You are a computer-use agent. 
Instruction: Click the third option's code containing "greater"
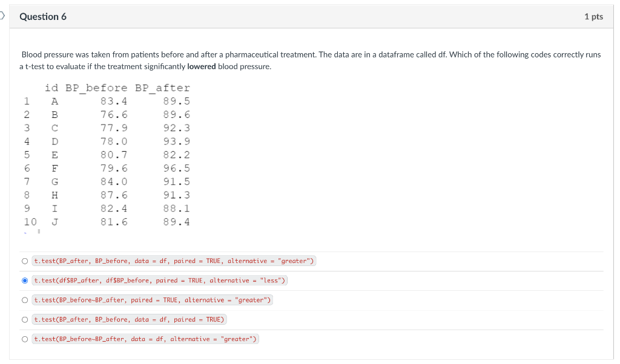tap(153, 299)
